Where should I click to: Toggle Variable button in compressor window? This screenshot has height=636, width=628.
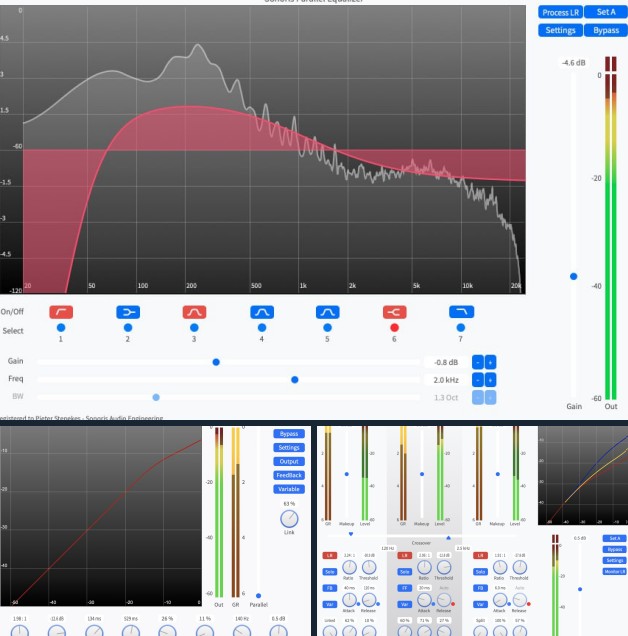[289, 489]
